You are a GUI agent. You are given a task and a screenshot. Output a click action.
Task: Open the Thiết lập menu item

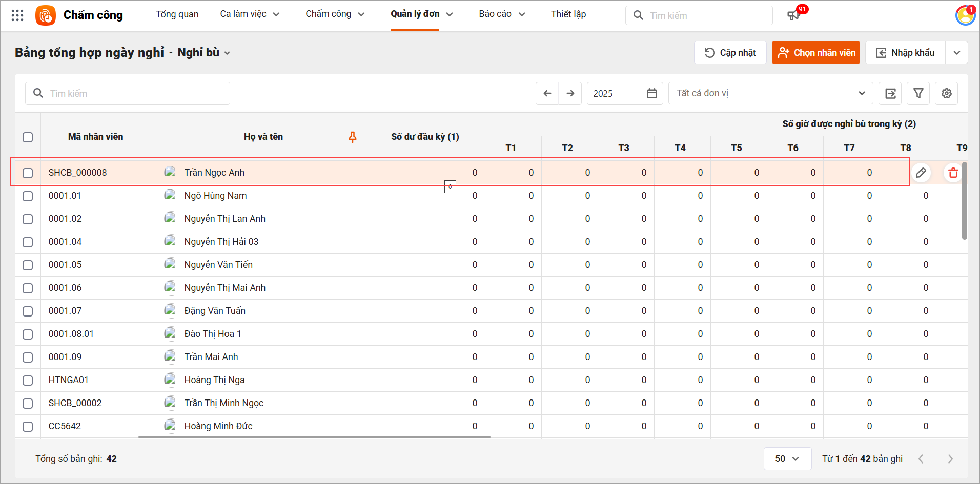(568, 14)
